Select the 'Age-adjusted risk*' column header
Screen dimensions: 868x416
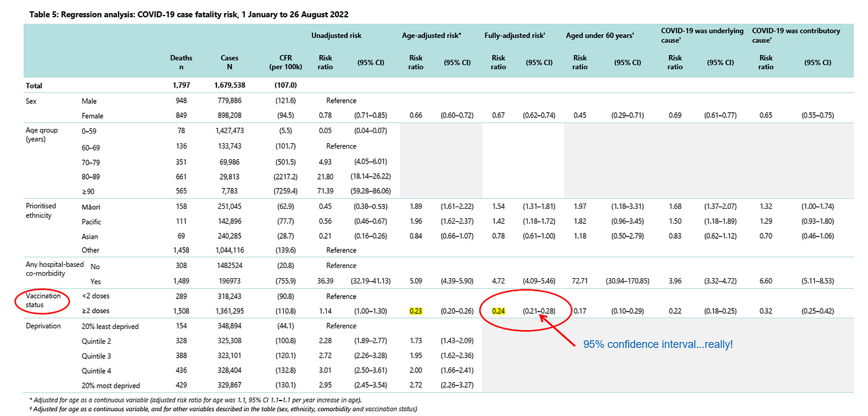click(x=432, y=36)
